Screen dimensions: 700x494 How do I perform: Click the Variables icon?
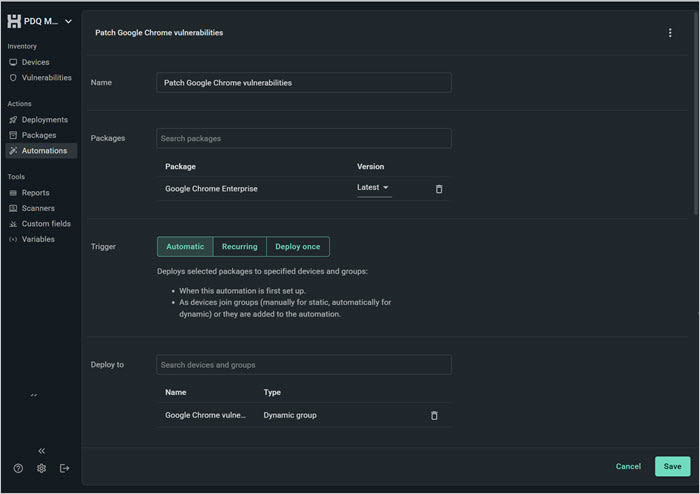coord(13,239)
